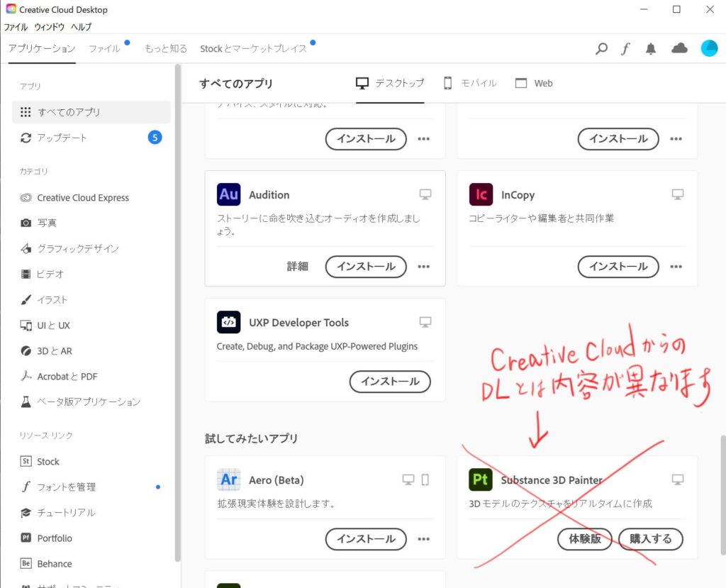The width and height of the screenshot is (726, 588).
Task: Click the main app list scrollbar
Action: 723,495
